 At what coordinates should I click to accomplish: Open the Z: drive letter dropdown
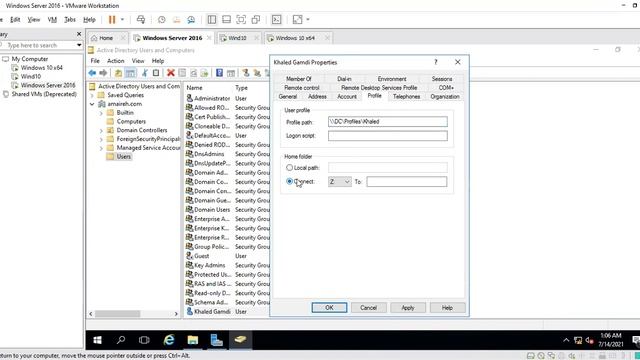(340, 182)
